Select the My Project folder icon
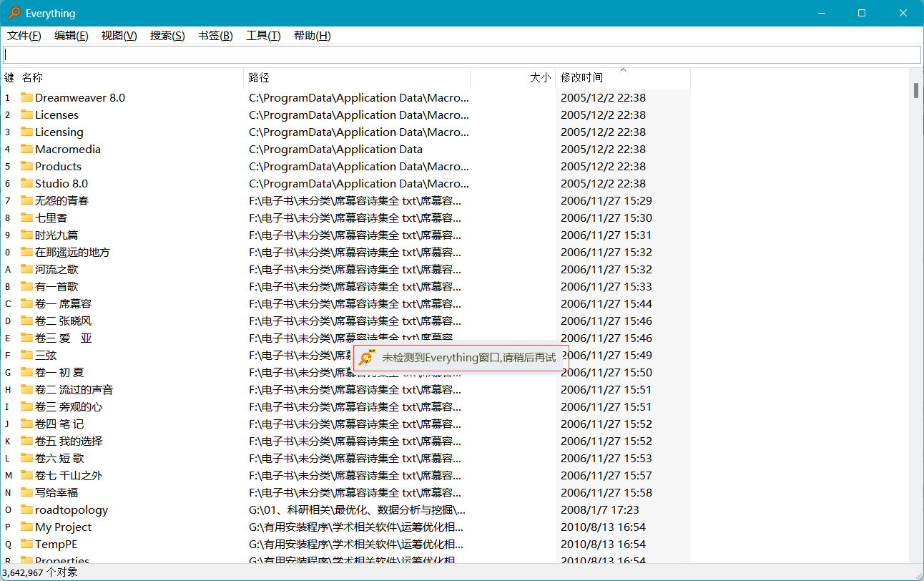This screenshot has width=924, height=581. coord(27,527)
